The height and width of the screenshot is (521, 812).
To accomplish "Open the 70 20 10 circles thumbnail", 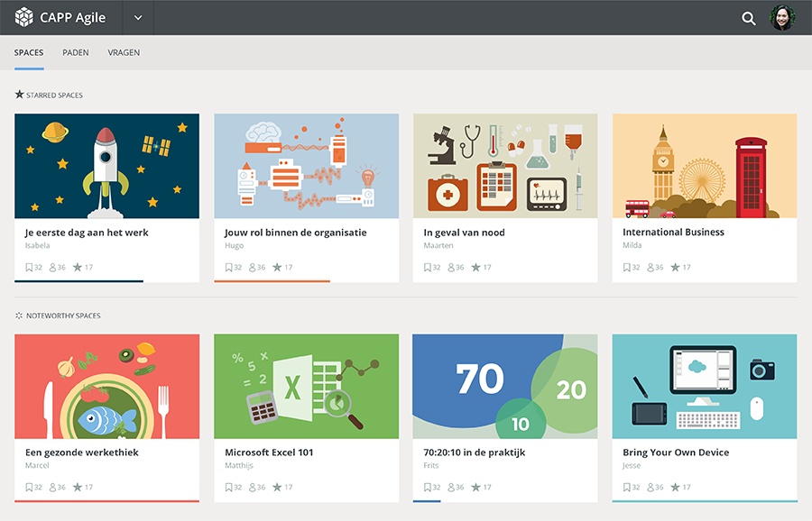I will coord(504,386).
